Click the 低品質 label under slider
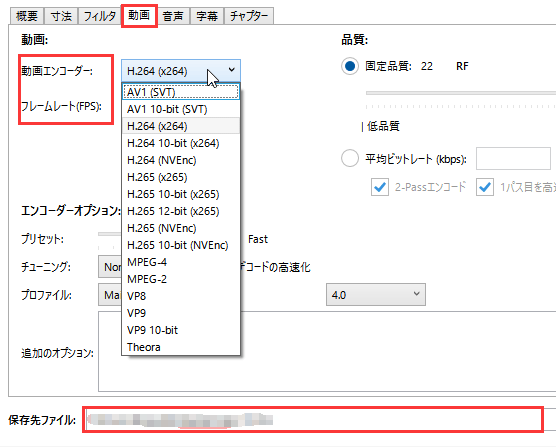556x447 pixels. point(383,126)
